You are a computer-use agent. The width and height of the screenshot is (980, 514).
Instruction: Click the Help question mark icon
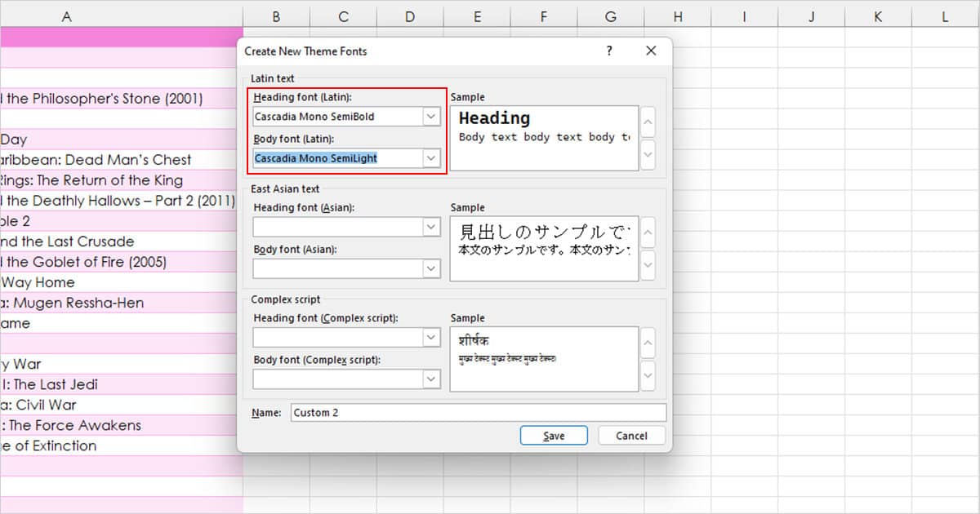[608, 51]
